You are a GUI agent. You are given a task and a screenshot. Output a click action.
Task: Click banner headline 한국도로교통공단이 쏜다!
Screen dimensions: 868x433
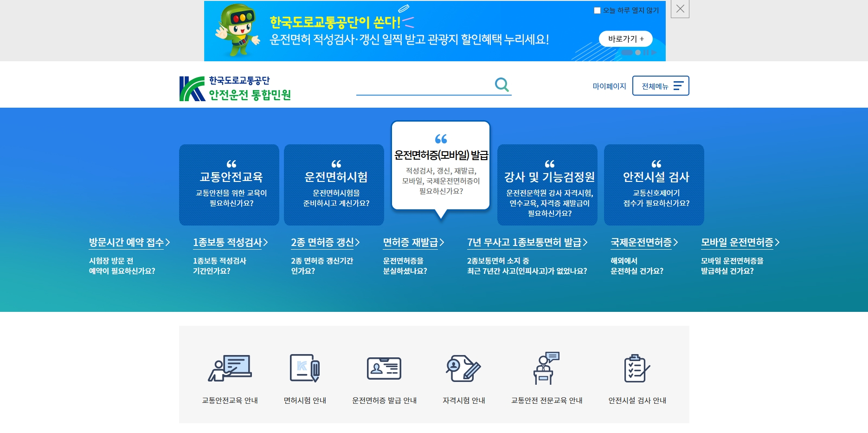click(335, 22)
